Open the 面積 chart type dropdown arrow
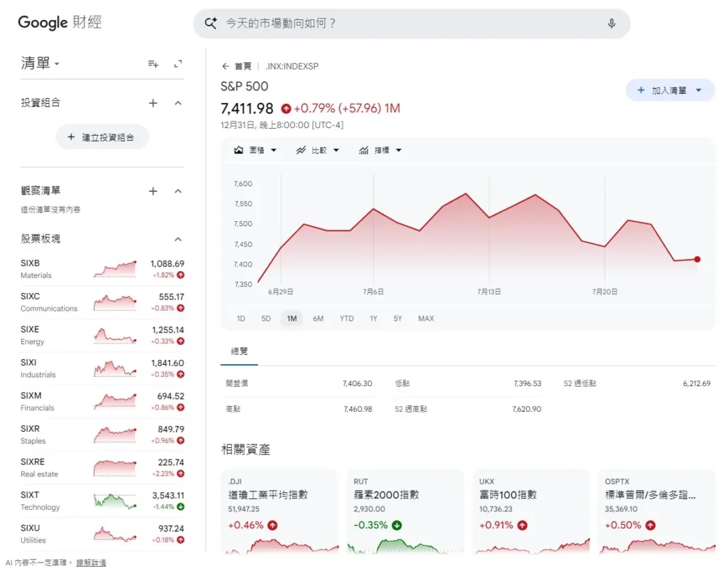 [x=274, y=151]
